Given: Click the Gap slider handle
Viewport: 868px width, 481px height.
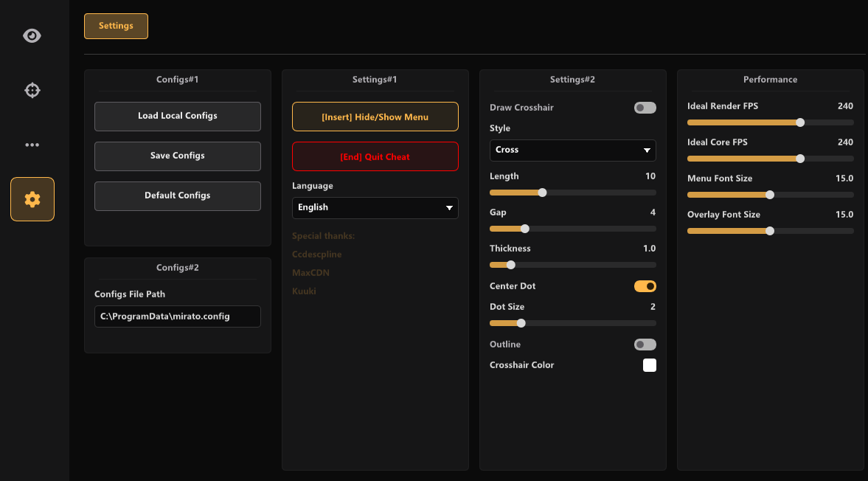Looking at the screenshot, I should pyautogui.click(x=525, y=229).
